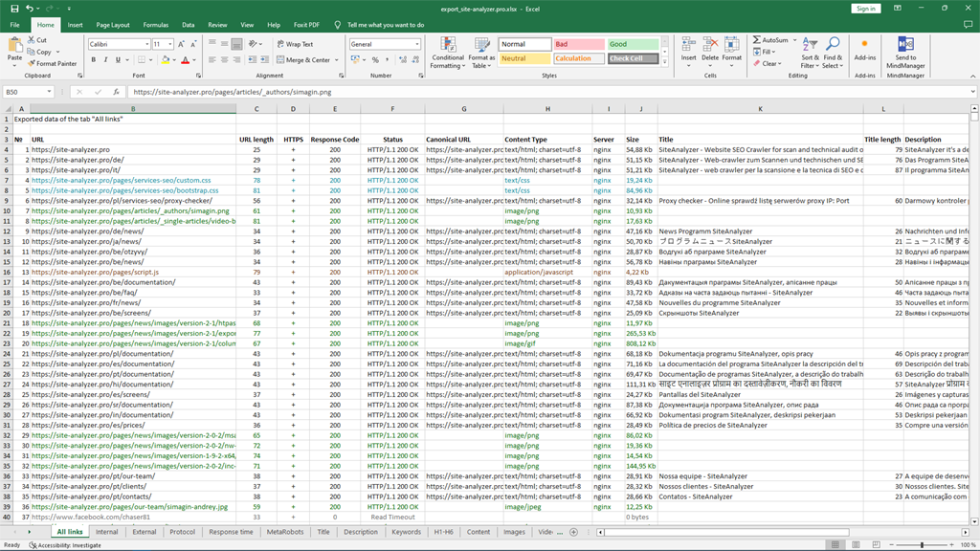Activate the Format Painter brush

(32, 64)
